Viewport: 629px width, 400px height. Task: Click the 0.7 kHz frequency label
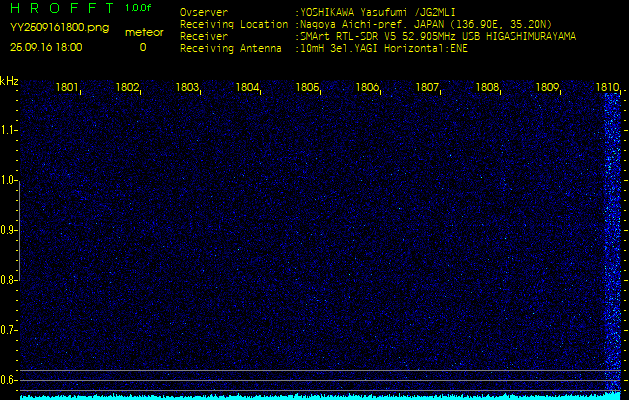tap(9, 330)
